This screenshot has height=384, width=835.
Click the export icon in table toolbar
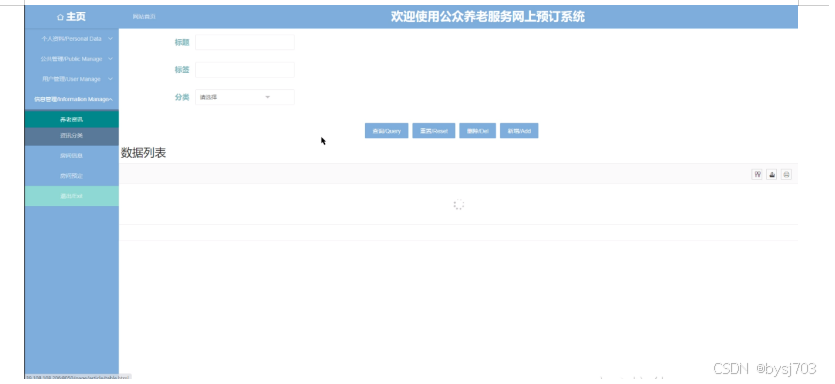click(772, 174)
